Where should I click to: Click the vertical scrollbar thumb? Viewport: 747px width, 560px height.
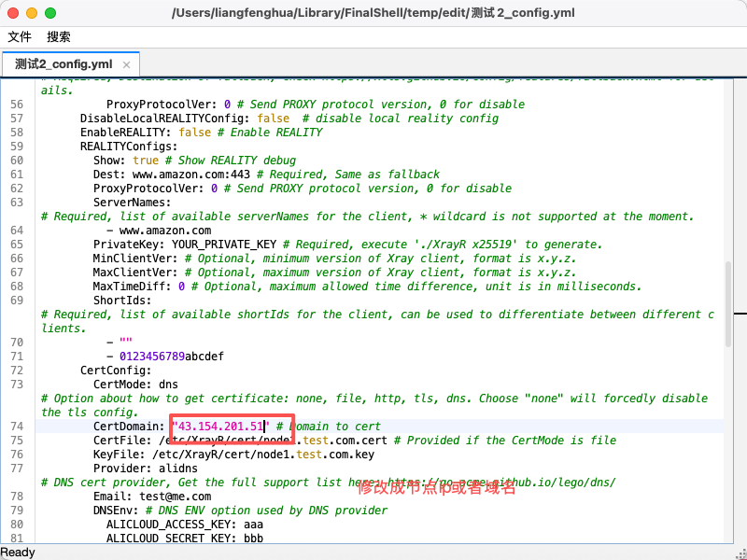pos(728,304)
